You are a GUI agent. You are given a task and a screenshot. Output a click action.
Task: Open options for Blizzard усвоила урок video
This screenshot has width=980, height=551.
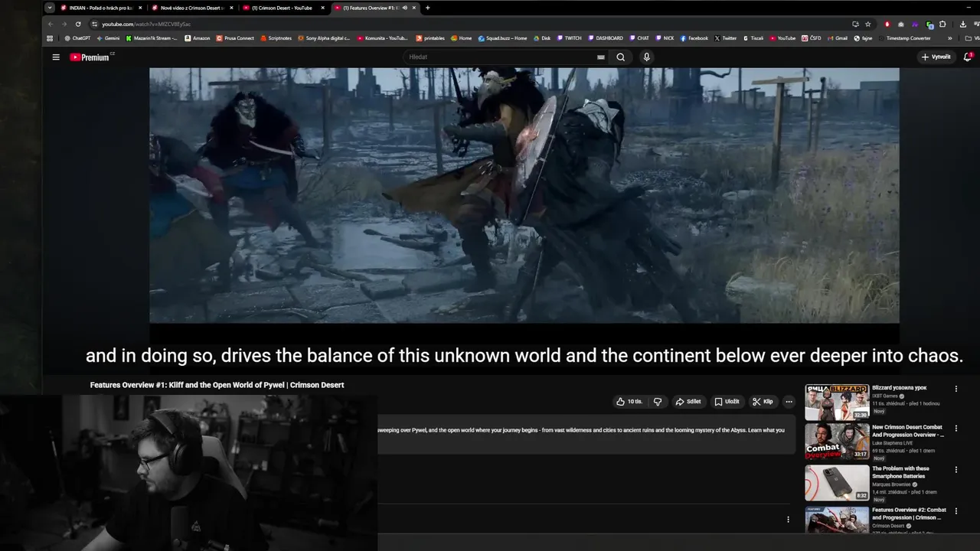coord(956,389)
